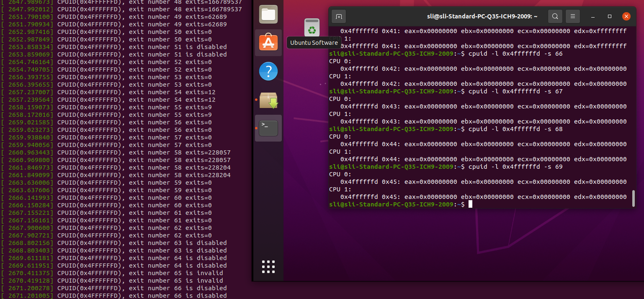Close the terminal window

coord(626,16)
